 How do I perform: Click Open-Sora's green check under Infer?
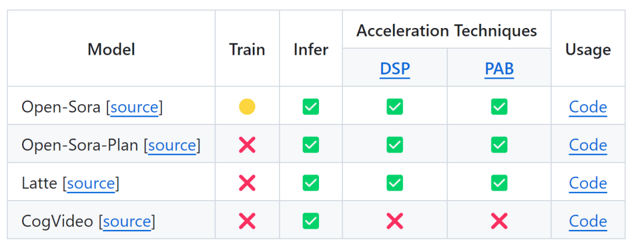coord(311,107)
